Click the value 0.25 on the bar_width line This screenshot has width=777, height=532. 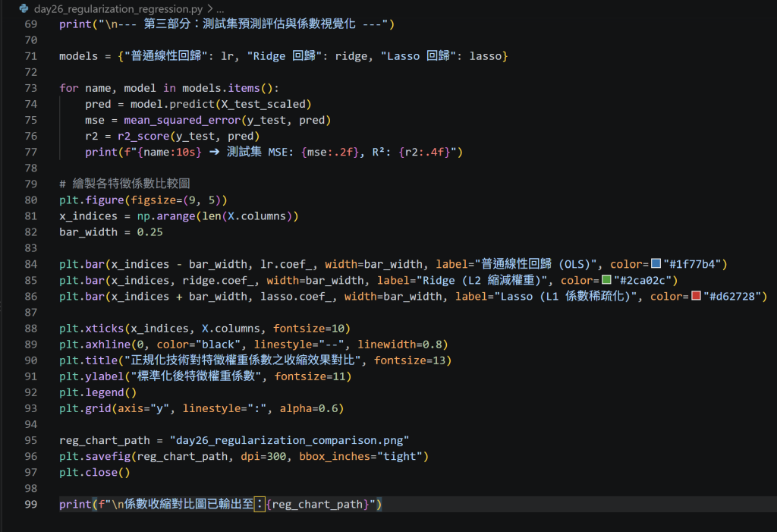point(149,232)
